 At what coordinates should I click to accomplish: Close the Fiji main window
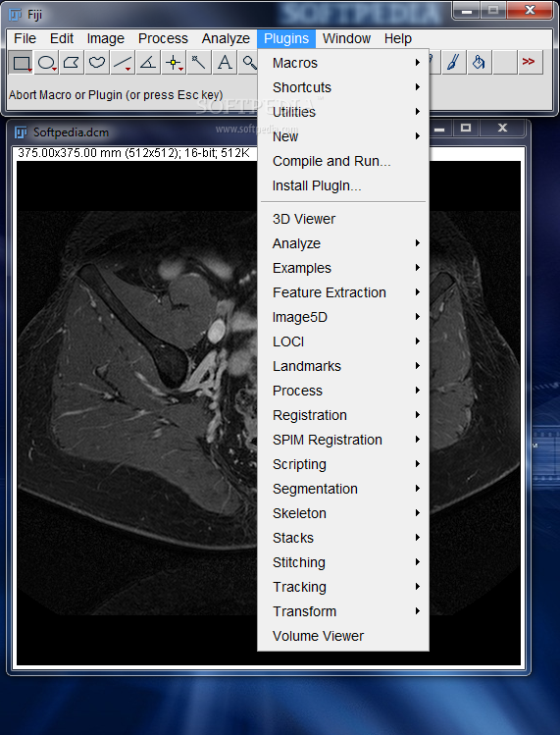(x=530, y=11)
